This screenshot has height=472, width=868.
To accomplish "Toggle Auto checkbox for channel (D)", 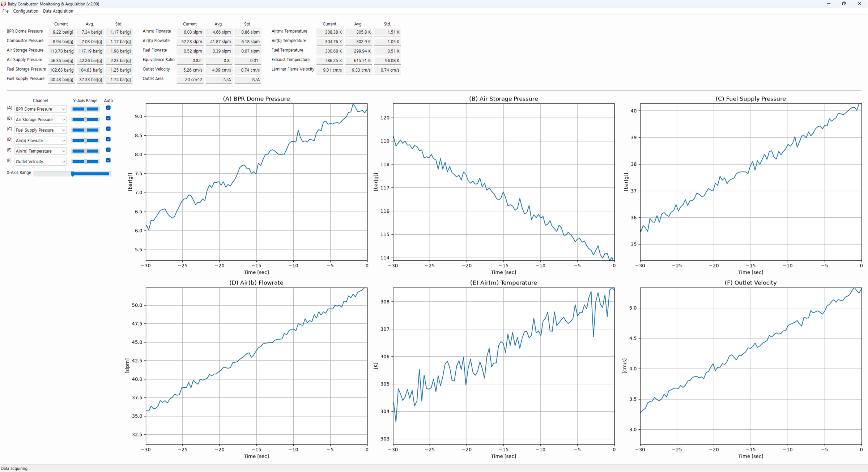I will point(108,139).
